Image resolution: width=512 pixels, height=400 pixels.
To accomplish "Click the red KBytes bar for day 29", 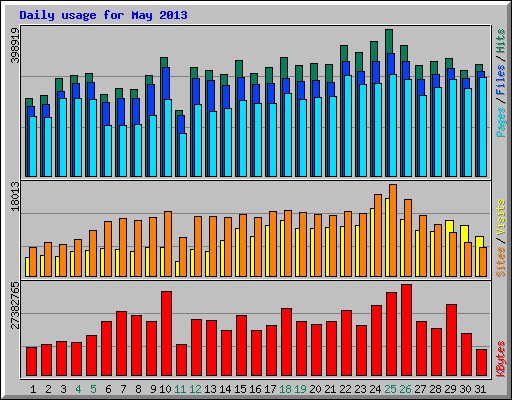I will (451, 340).
